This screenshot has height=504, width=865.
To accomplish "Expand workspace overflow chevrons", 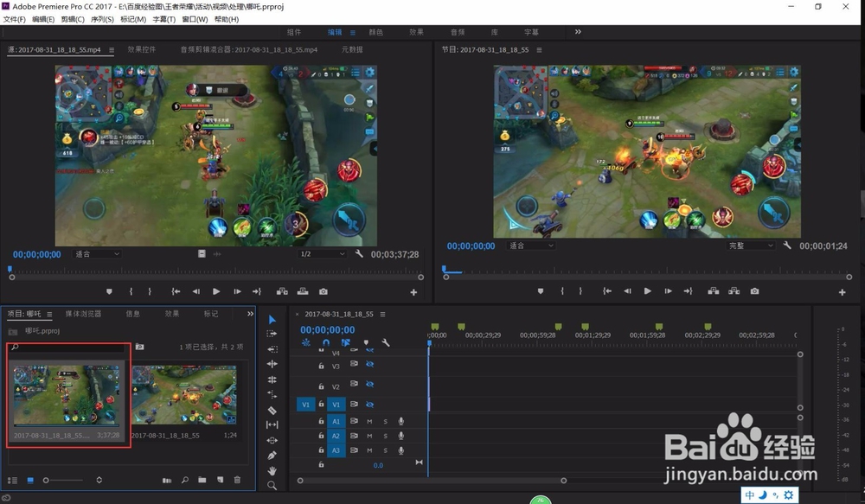I will click(578, 32).
